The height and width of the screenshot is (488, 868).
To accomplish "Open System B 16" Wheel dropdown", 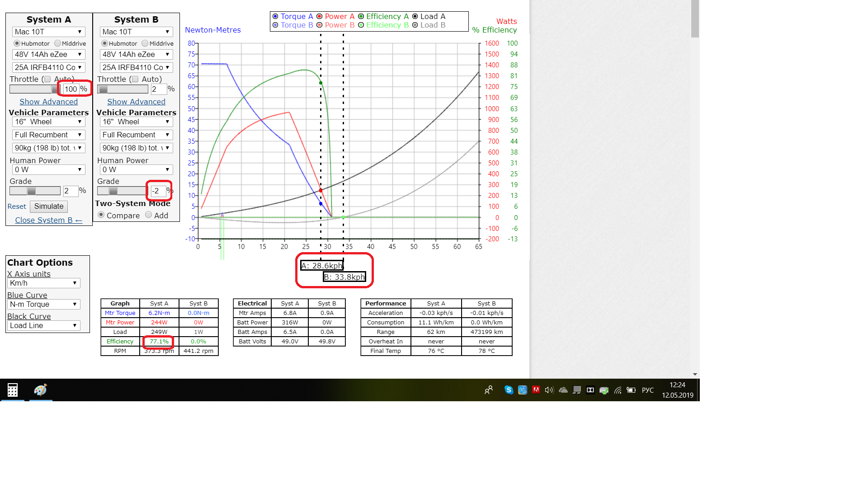I will (x=136, y=122).
